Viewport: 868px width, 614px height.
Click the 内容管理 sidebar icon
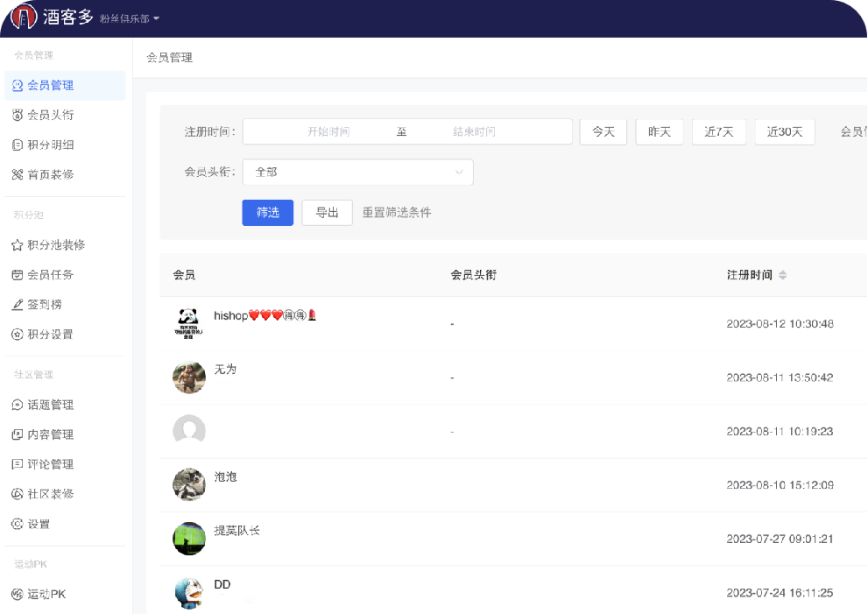[x=18, y=435]
